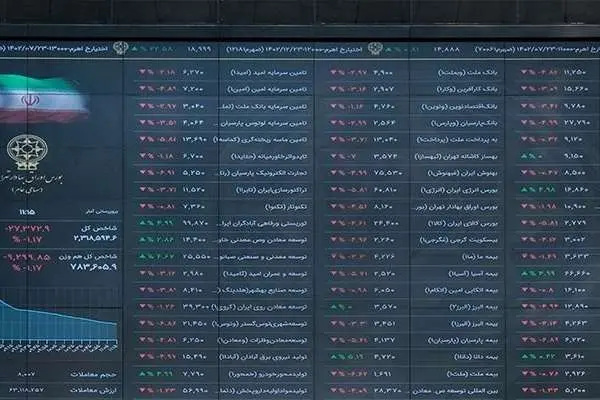The height and width of the screenshot is (400, 600).
Task: Click price ۹۹,۸۷۰ in توریستی ورفاهی row
Action: click(x=195, y=223)
